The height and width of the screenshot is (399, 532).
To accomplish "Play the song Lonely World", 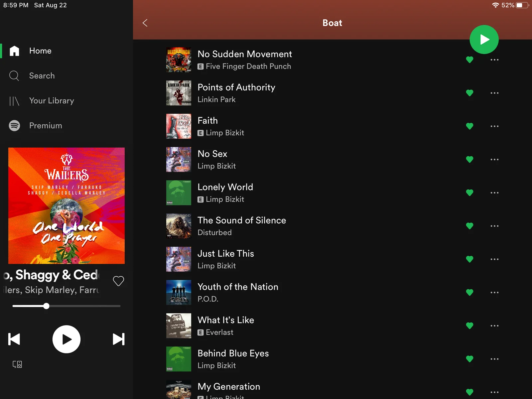I will point(225,187).
